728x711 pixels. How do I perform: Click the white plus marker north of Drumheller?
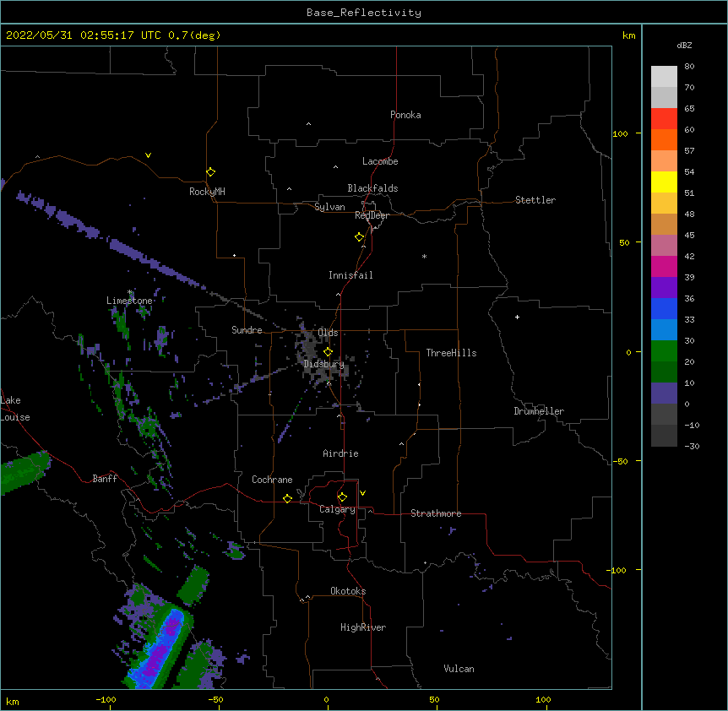[x=517, y=317]
